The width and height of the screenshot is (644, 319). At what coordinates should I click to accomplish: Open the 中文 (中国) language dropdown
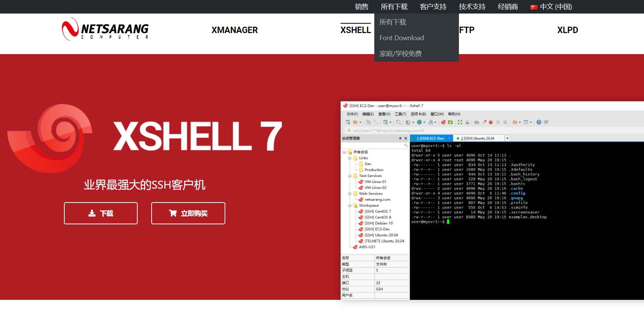(x=551, y=7)
